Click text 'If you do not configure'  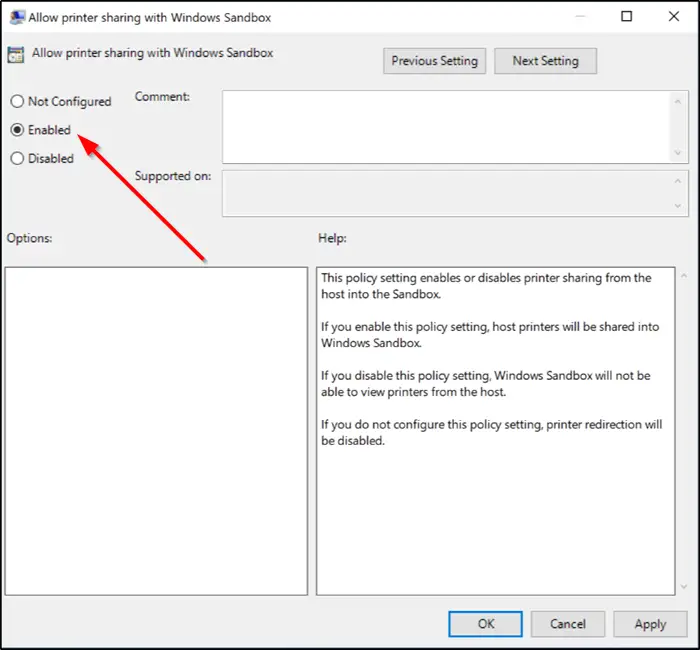pos(383,425)
